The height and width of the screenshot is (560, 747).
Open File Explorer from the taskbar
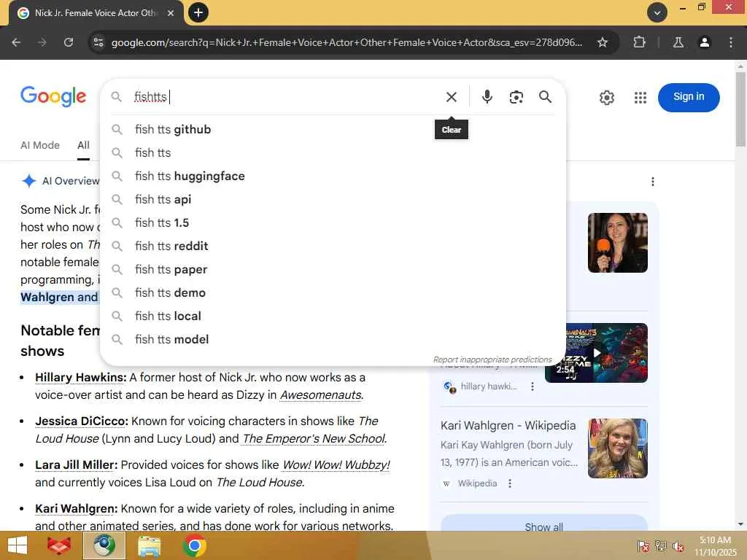pyautogui.click(x=149, y=545)
